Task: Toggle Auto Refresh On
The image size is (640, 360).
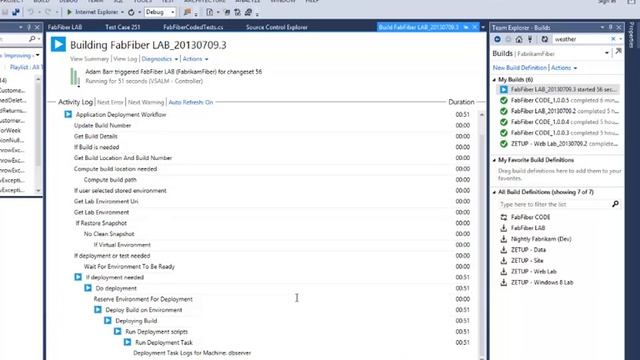Action: click(191, 102)
